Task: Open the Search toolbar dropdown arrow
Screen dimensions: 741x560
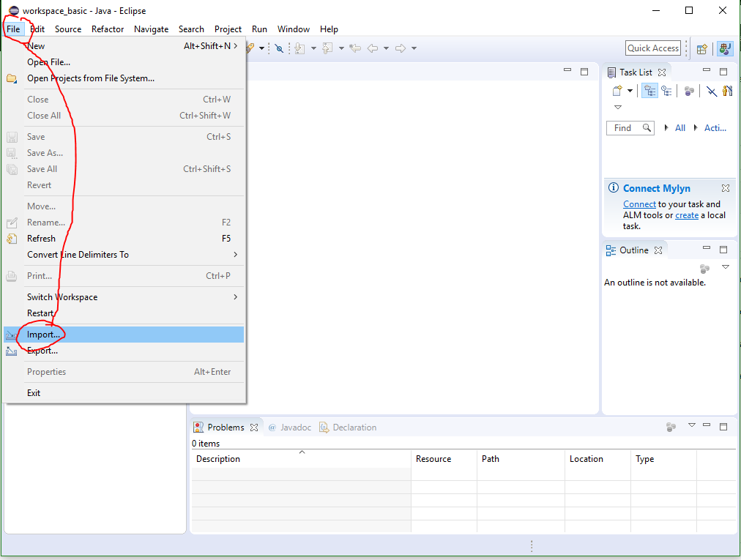Action: click(262, 48)
